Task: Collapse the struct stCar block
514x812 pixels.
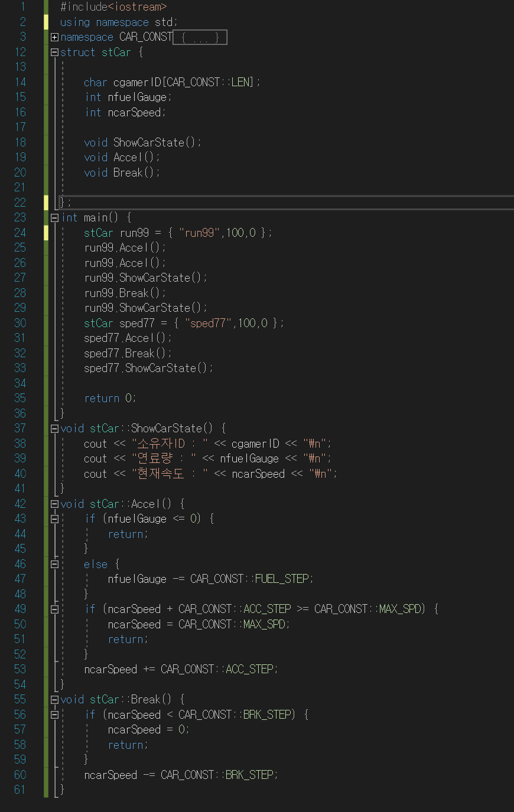Action: (x=55, y=53)
